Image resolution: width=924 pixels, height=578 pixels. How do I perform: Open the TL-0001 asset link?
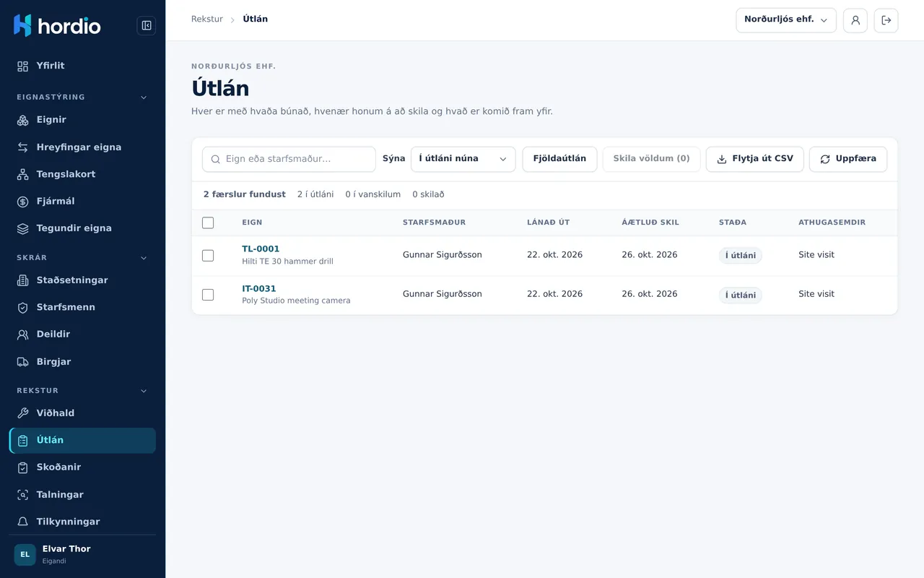[x=261, y=249]
